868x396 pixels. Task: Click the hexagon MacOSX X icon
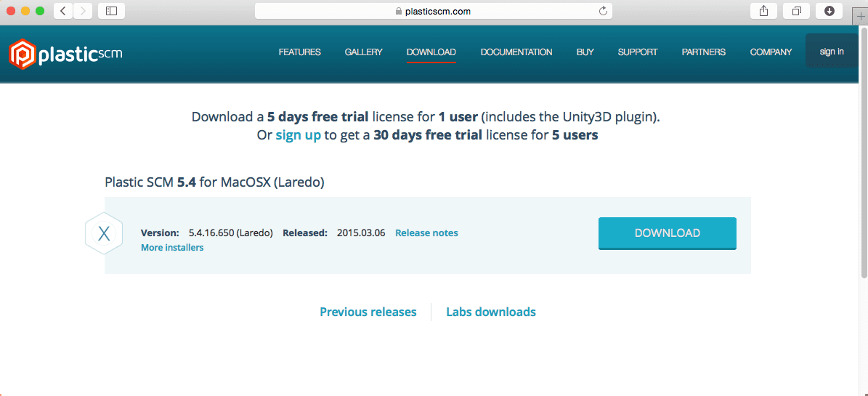coord(104,233)
